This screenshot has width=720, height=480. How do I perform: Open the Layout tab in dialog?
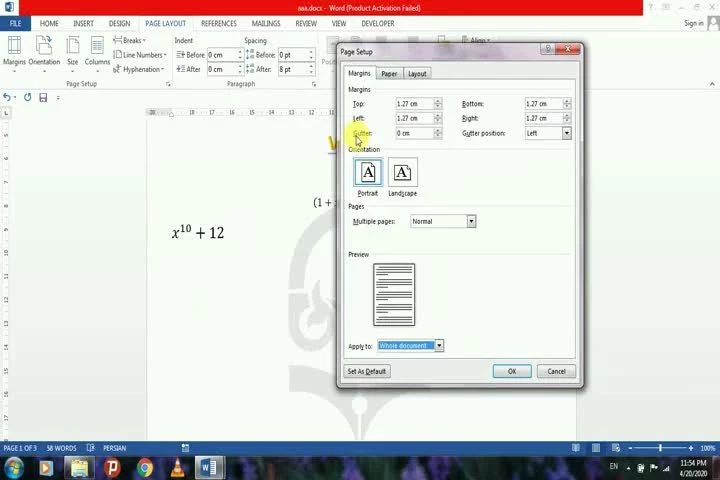coord(417,73)
